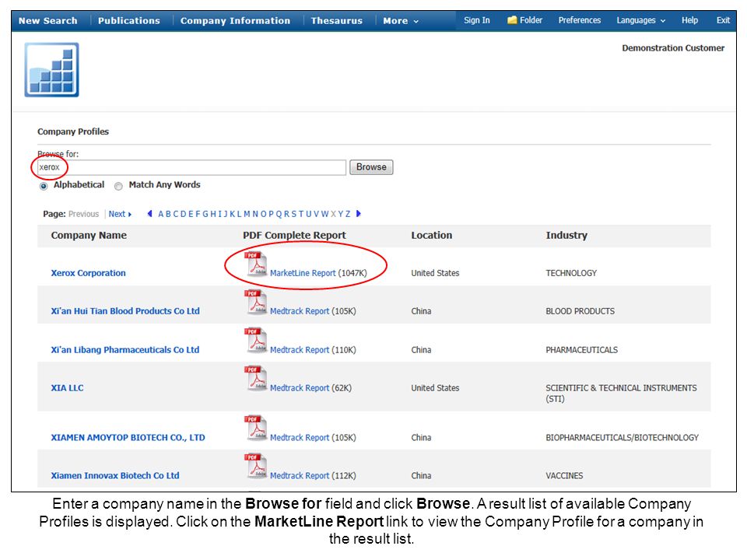
Task: Click BIOPHARMACEUTICALS/BIOTECHNOLOGY industry cell
Action: 622,437
